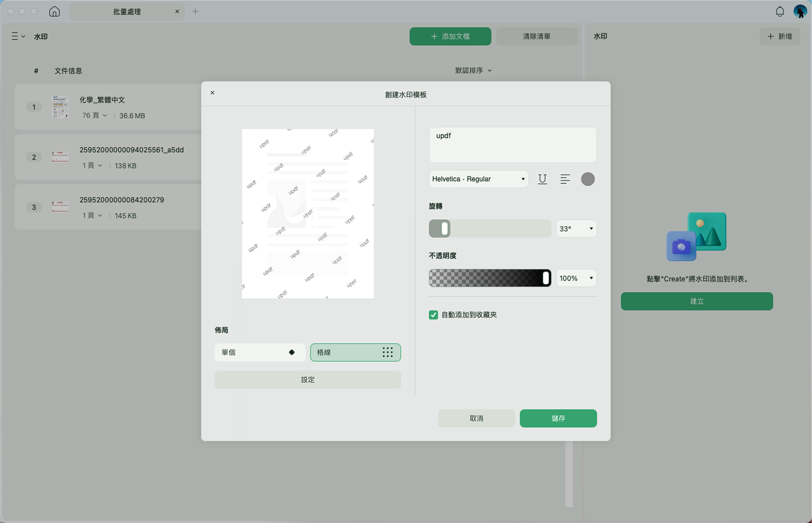Click the watermark preview page

coord(308,214)
